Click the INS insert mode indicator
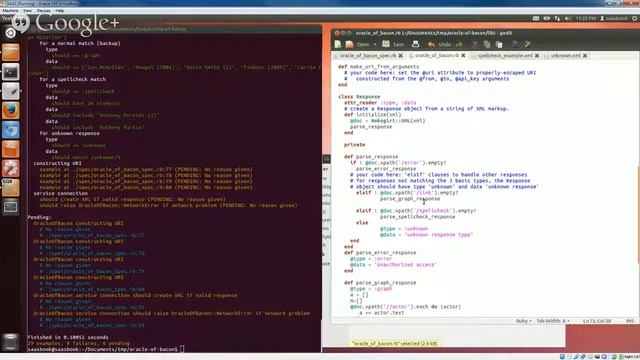640x360 pixels. click(x=630, y=321)
